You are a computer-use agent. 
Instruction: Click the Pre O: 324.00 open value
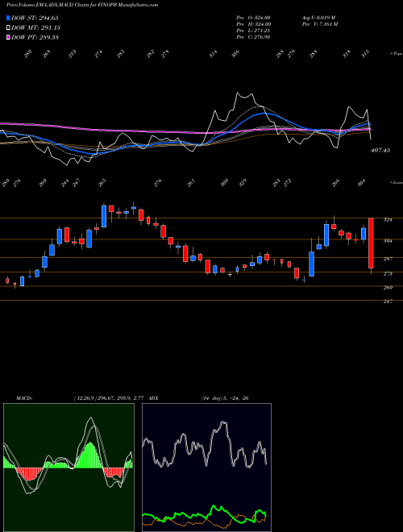(253, 18)
